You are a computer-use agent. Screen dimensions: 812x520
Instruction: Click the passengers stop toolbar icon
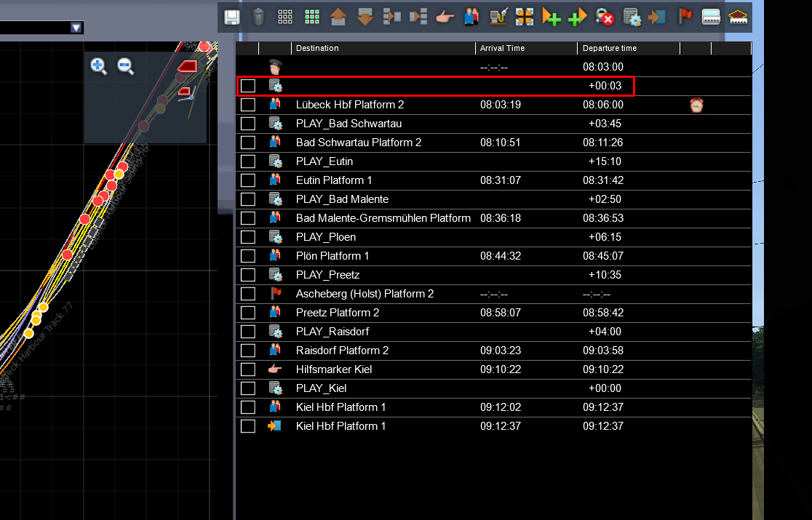471,17
